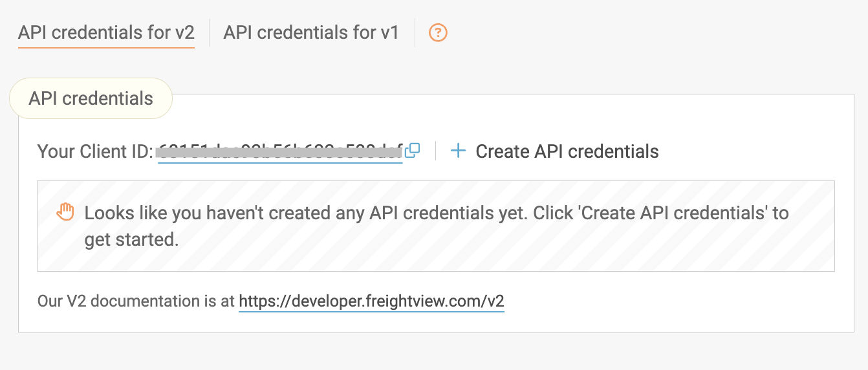Click the orange hand icon in the notice

point(65,212)
